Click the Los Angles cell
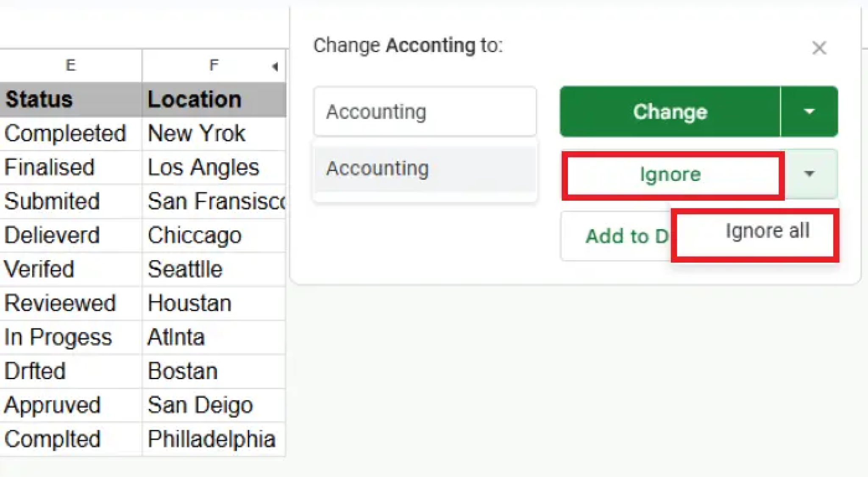 click(x=214, y=167)
